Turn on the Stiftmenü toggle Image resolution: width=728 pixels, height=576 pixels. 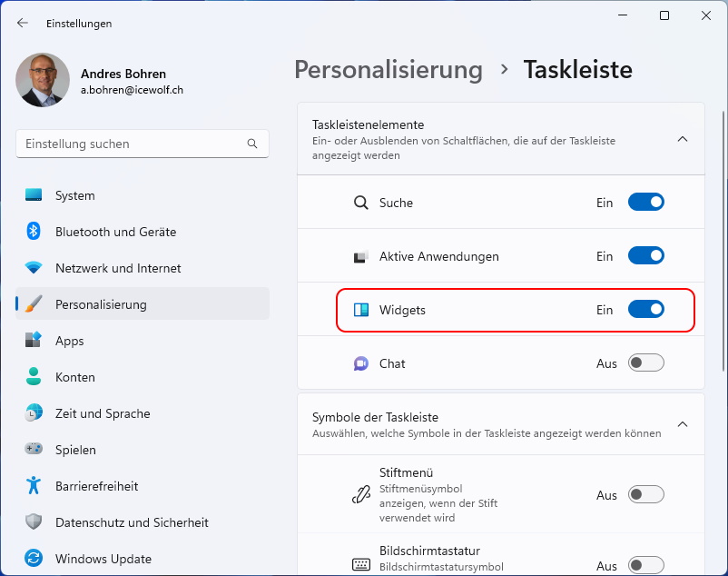click(x=645, y=495)
